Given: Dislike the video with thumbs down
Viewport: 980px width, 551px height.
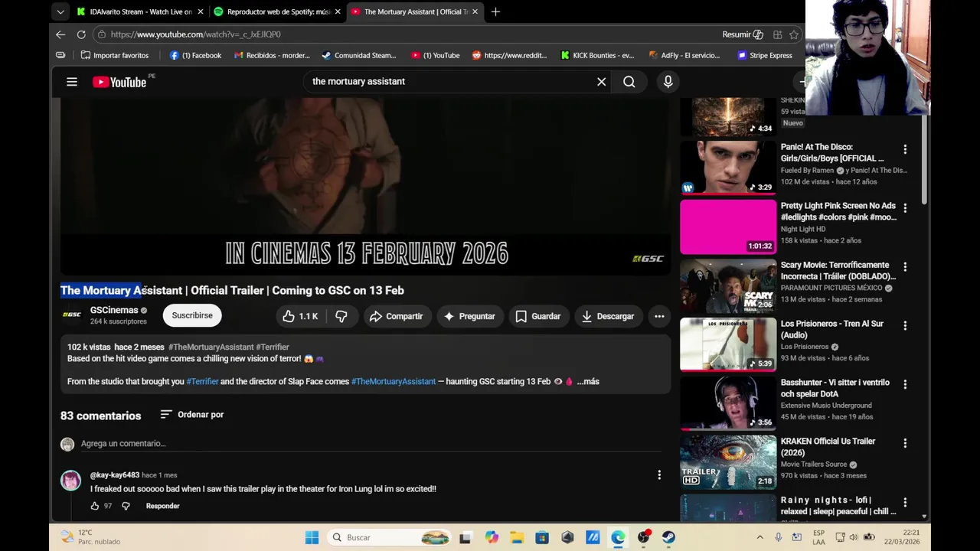Looking at the screenshot, I should click(x=341, y=316).
